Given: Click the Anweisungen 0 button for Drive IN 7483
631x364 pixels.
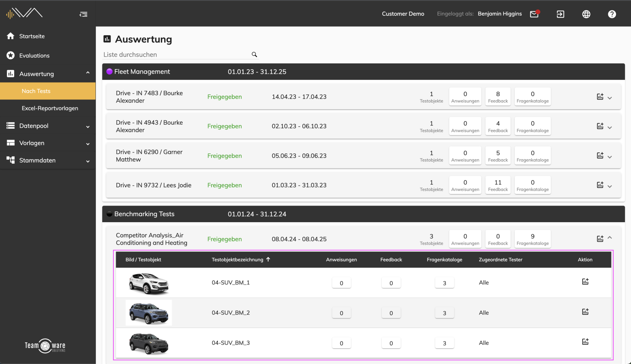Looking at the screenshot, I should pos(465,97).
